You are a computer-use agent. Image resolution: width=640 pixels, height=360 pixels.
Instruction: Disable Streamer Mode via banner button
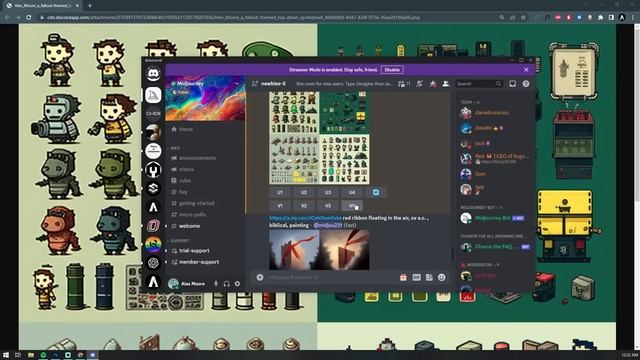click(392, 70)
